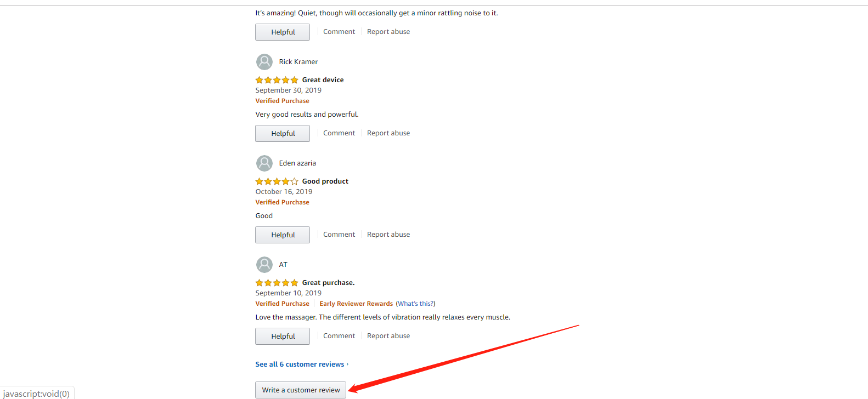Screen dimensions: 868x399
Task: Click the Early Reviewer Rewards label
Action: (x=356, y=304)
